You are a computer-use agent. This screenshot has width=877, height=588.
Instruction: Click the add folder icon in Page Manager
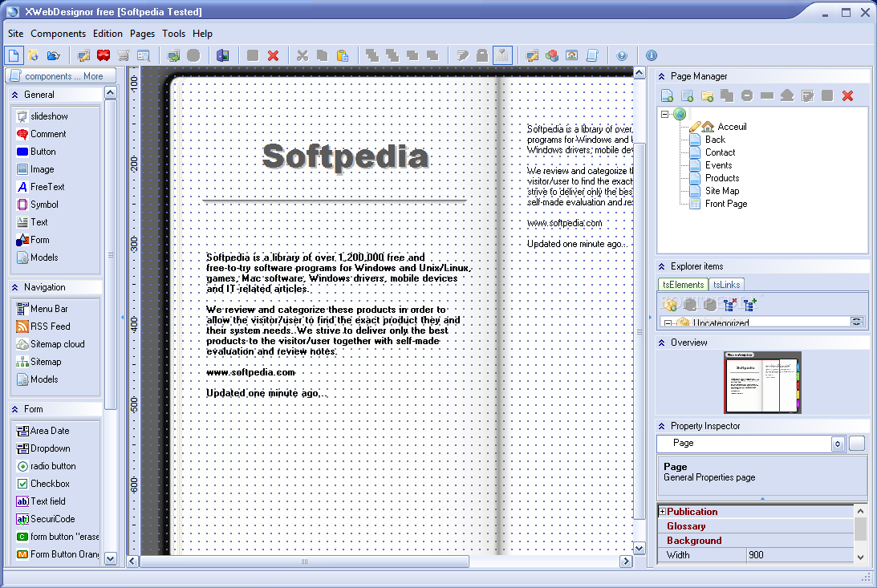pyautogui.click(x=707, y=95)
